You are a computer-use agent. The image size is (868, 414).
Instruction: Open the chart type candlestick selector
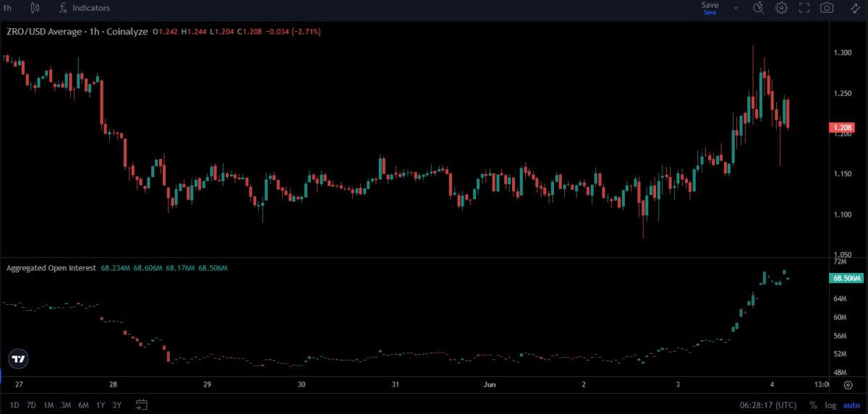click(35, 8)
